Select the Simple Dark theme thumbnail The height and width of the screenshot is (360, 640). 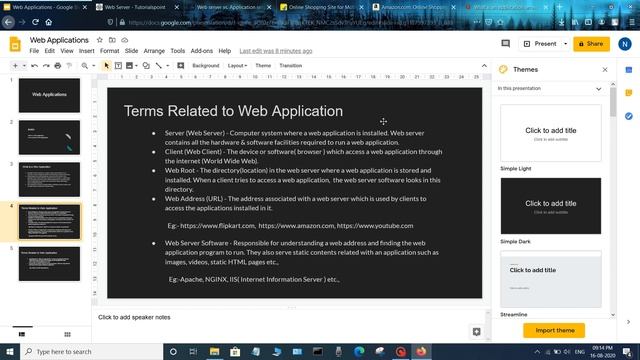(x=551, y=206)
